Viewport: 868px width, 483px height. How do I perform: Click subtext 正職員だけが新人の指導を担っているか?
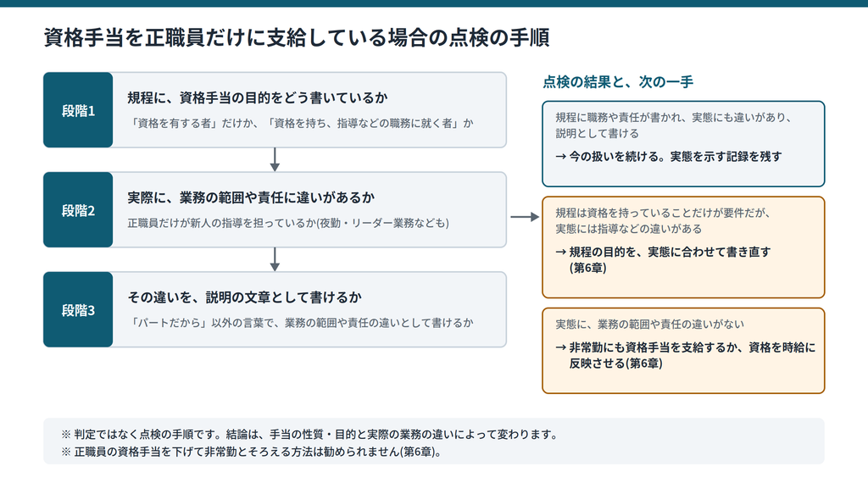[221, 223]
